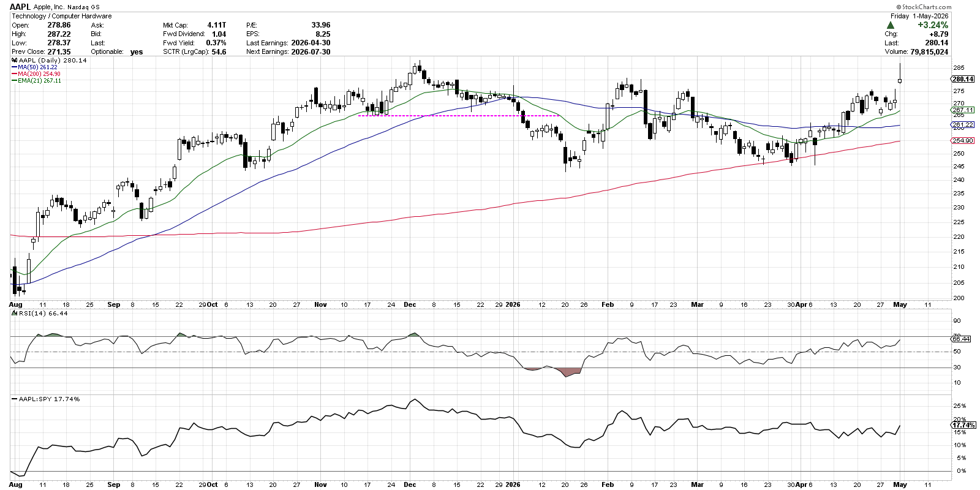
Task: Select the Mkt Cap value 4.11T
Action: click(x=216, y=25)
